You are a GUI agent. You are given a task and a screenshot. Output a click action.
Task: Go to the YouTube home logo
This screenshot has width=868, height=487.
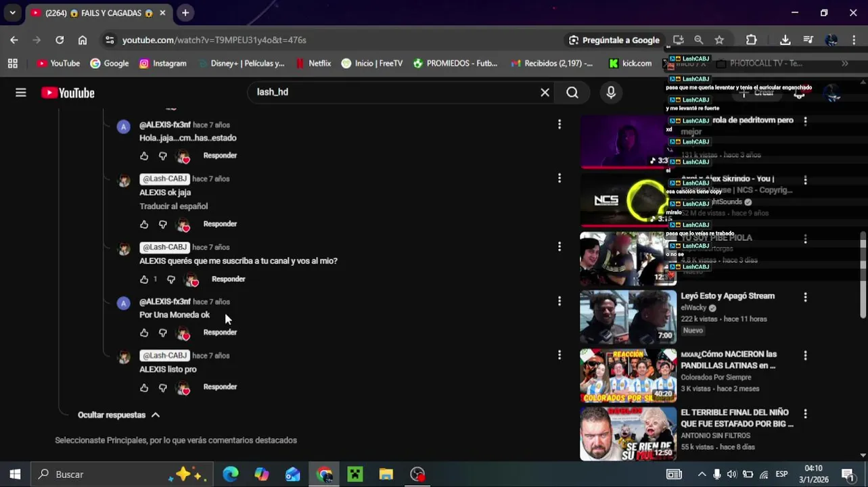point(68,93)
